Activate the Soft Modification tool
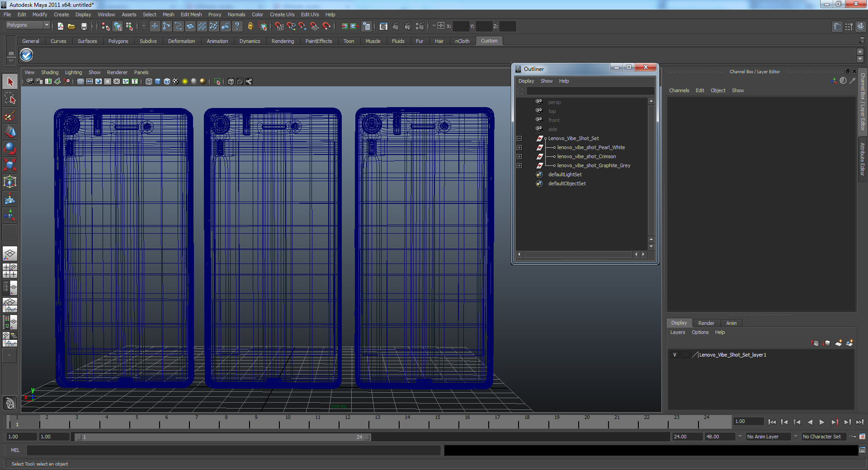This screenshot has width=868, height=470. click(10, 198)
